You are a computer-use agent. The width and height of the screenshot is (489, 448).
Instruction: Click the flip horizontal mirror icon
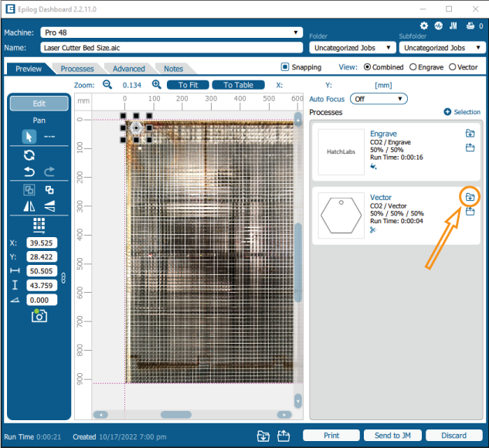coord(29,206)
